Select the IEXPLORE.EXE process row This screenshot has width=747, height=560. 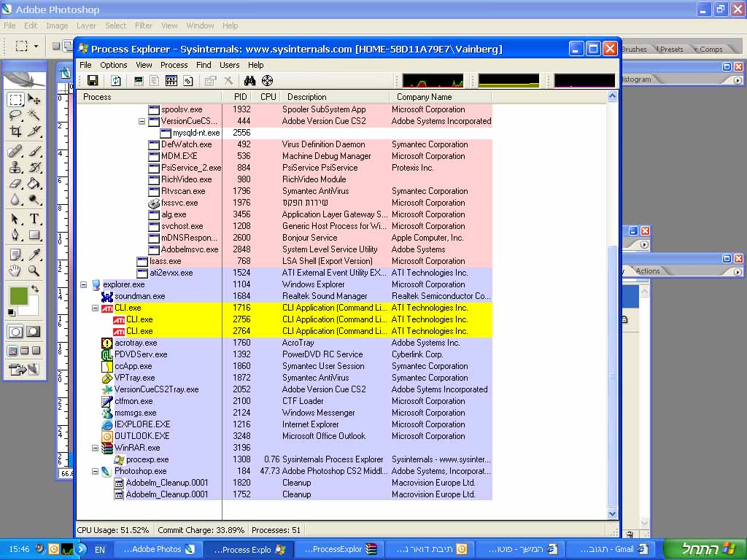click(x=285, y=424)
